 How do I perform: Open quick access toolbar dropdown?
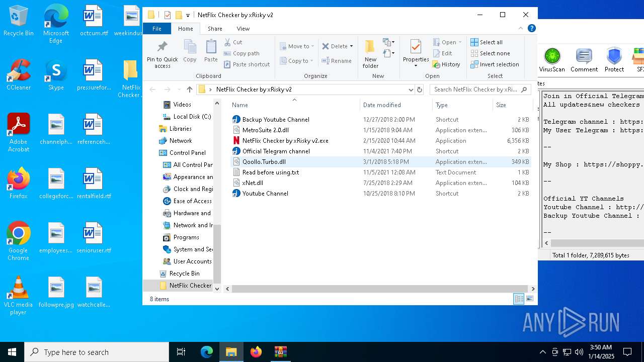click(188, 15)
